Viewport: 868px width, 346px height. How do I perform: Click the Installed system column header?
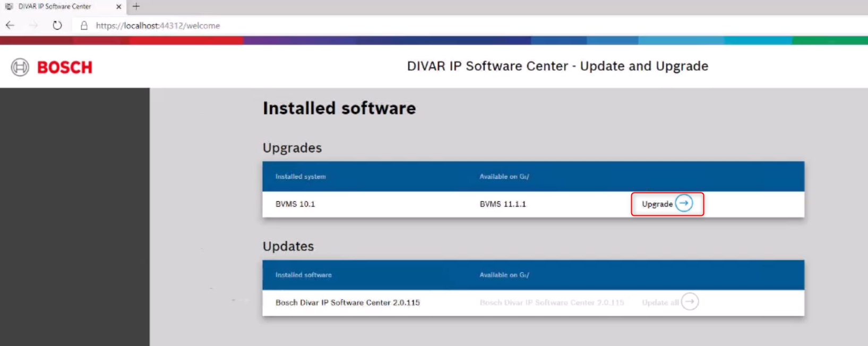coord(300,176)
